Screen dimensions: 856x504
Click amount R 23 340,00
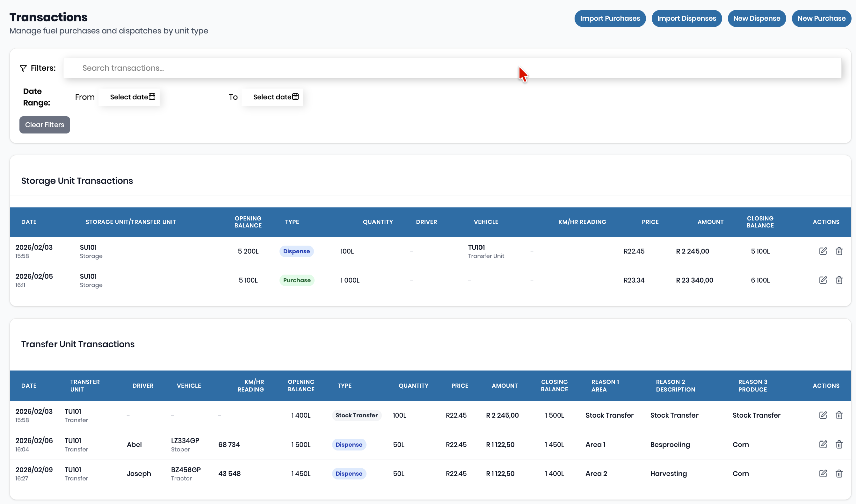(694, 280)
